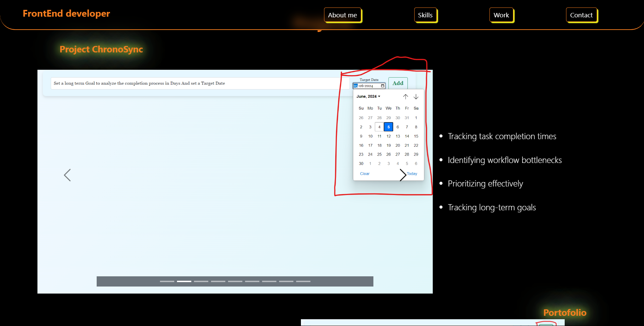Click the FrontEnd developer site title
The image size is (644, 326).
pos(66,14)
